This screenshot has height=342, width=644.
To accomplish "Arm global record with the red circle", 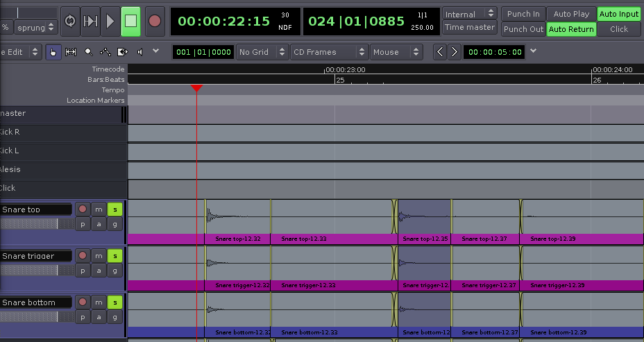I will point(155,21).
